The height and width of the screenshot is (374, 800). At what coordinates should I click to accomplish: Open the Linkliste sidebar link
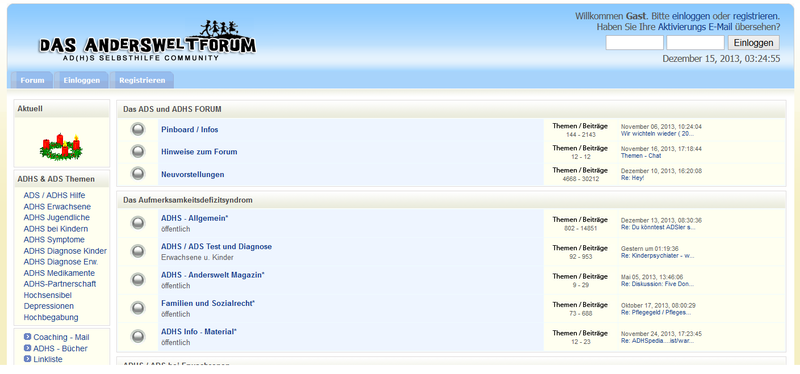pos(48,359)
